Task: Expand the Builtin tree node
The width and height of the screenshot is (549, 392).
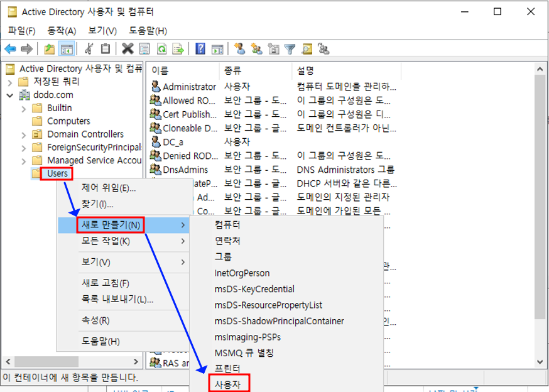Action: [23, 109]
